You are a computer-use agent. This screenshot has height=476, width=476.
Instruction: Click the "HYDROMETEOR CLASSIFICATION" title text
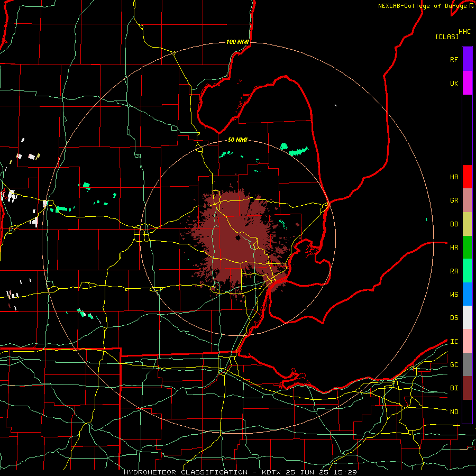click(186, 472)
